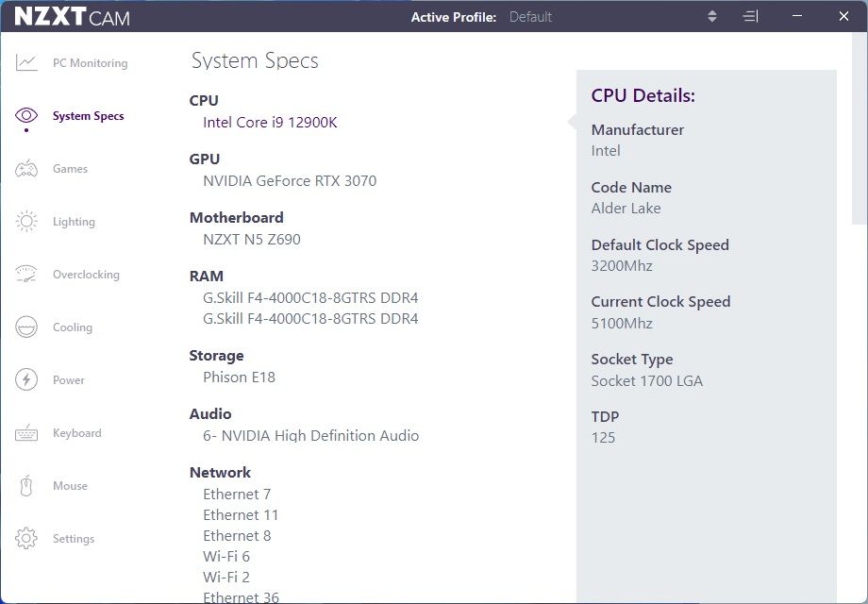
Task: Click the Network section heading
Action: coord(221,472)
